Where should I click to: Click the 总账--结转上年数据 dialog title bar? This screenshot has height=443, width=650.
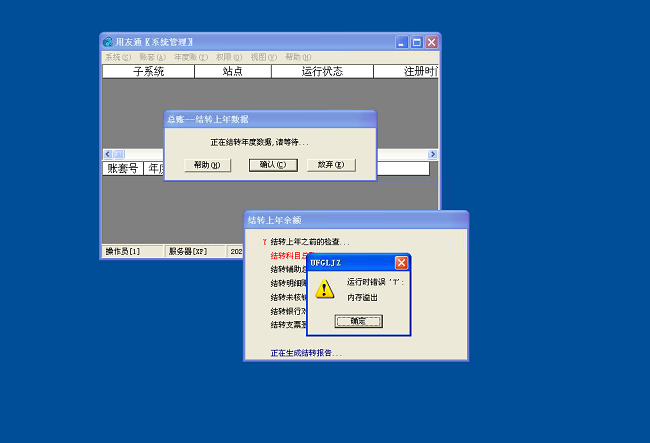(x=270, y=119)
